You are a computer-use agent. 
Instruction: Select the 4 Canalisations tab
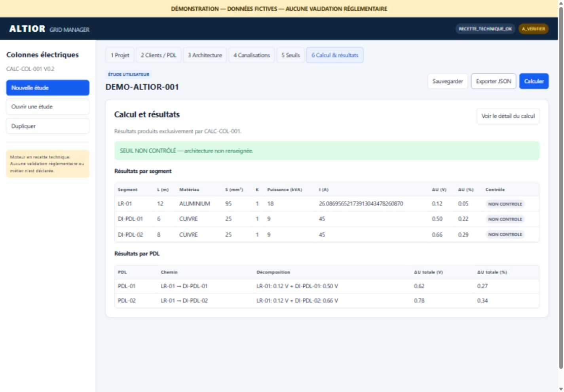pyautogui.click(x=252, y=55)
